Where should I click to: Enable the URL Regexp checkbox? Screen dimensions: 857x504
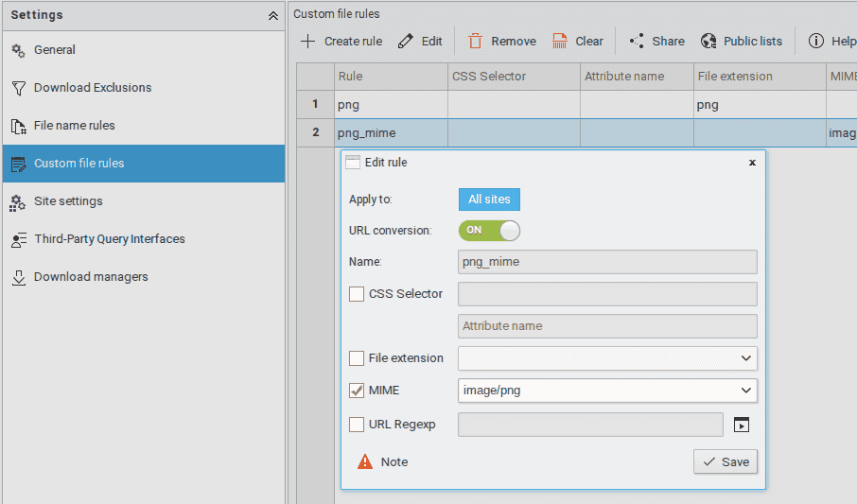(357, 425)
